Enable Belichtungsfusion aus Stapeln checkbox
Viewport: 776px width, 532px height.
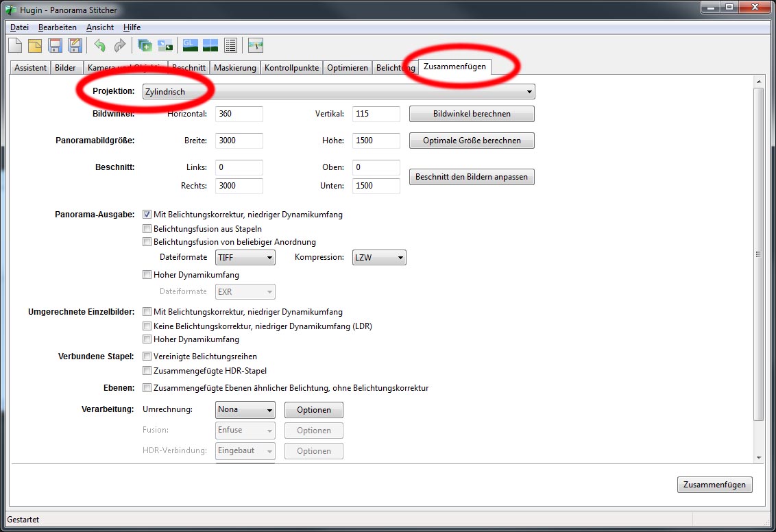147,229
